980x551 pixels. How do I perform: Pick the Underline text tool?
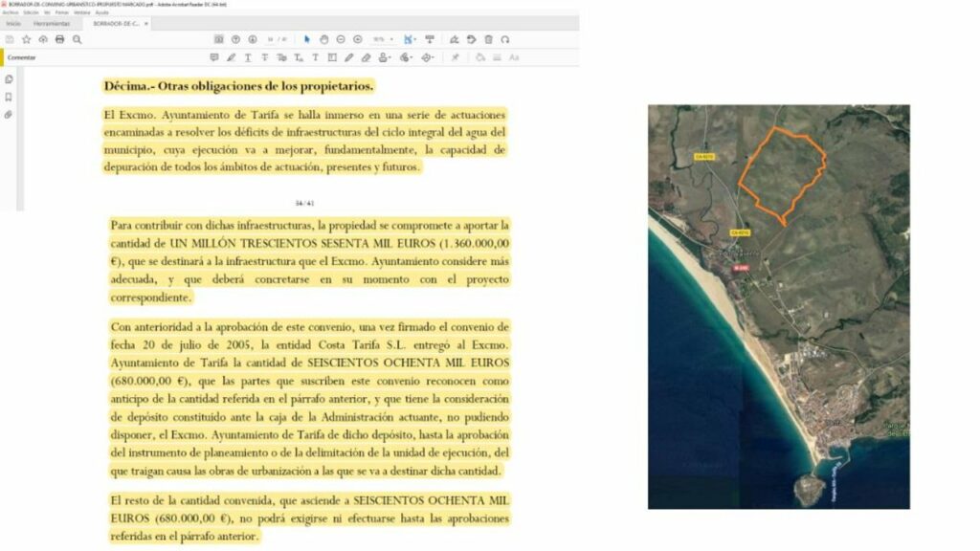point(247,57)
